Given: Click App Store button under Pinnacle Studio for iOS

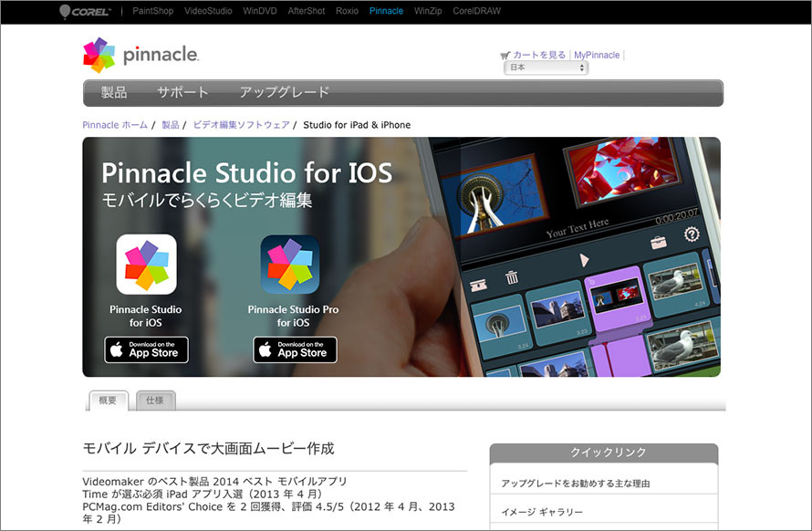Looking at the screenshot, I should click(147, 349).
